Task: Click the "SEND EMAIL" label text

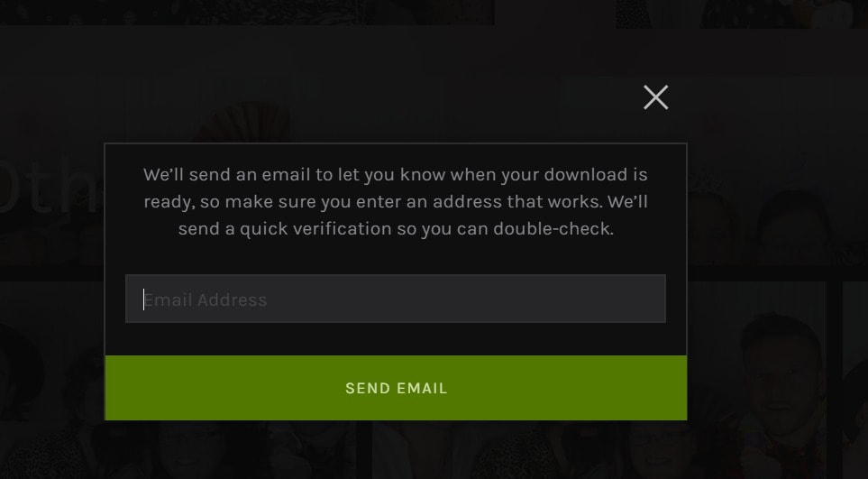Action: (396, 388)
